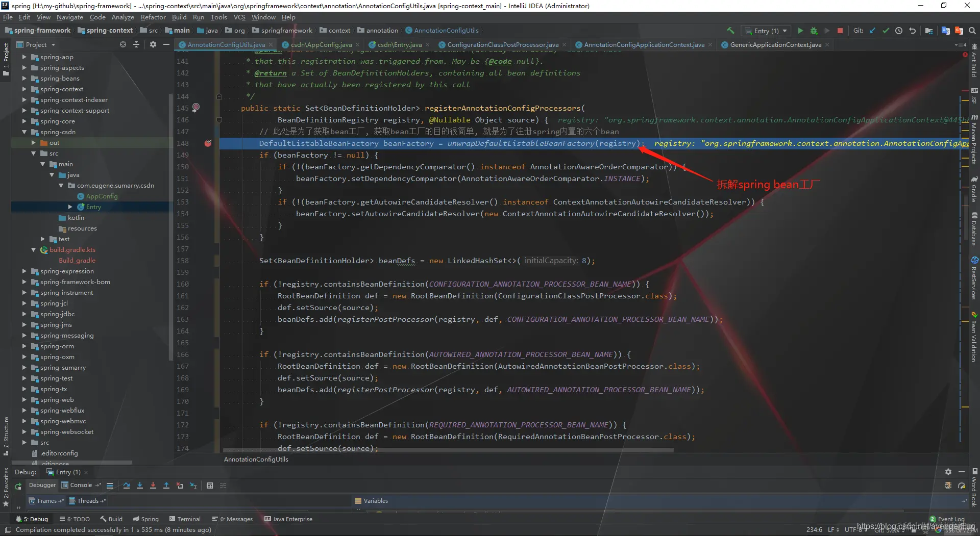Toggle code fold marker at line 146
This screenshot has width=980, height=536.
[x=219, y=120]
